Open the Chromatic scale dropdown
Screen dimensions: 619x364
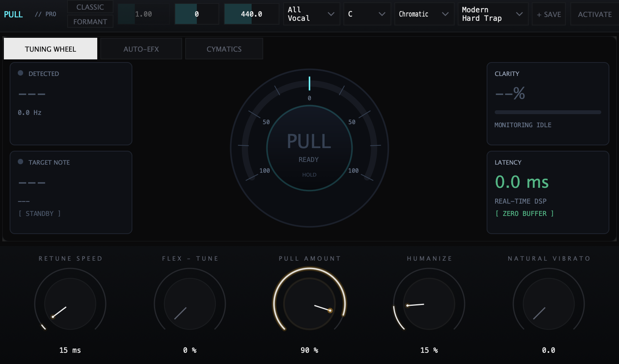pos(425,14)
